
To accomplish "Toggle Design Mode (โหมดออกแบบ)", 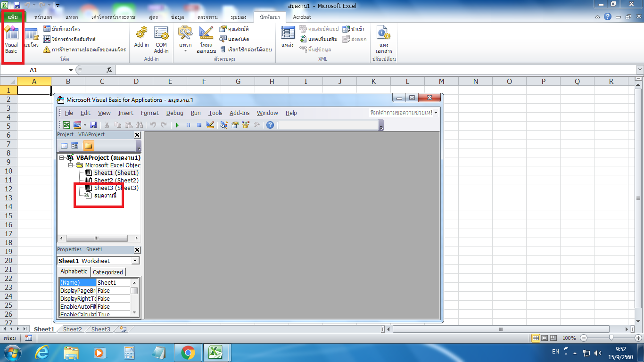I will pos(206,40).
